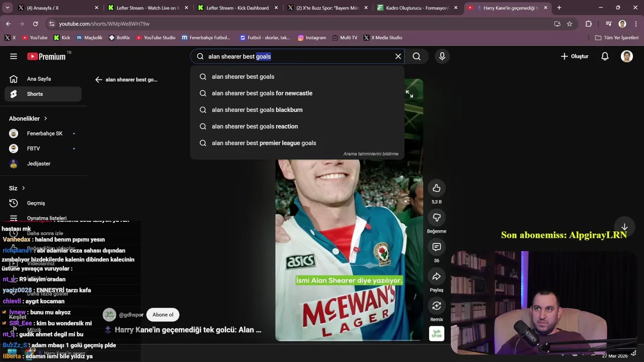Image resolution: width=644 pixels, height=362 pixels.
Task: Open the YouTube guide hamburger menu
Action: click(x=14, y=56)
